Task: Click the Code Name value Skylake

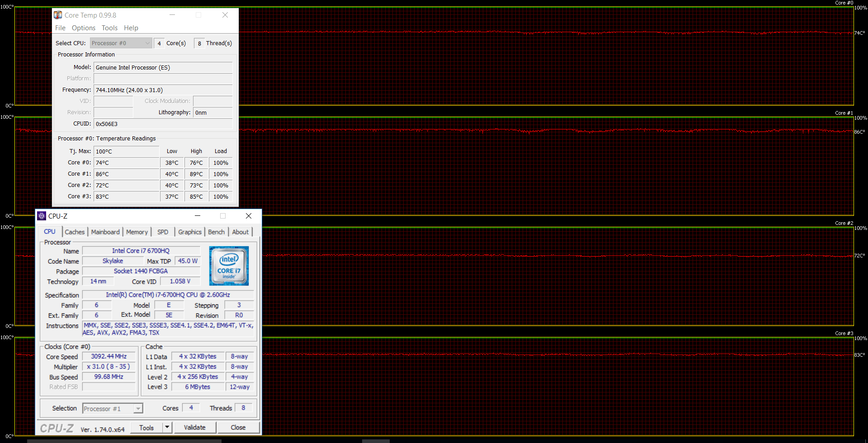Action: 113,261
